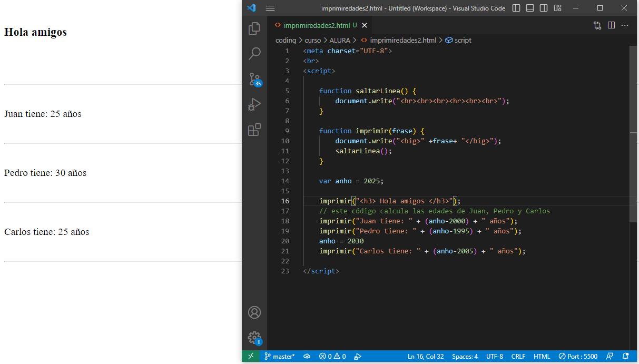Viewport: 639px width, 364px height.
Task: Open the hamburger application menu
Action: [270, 8]
